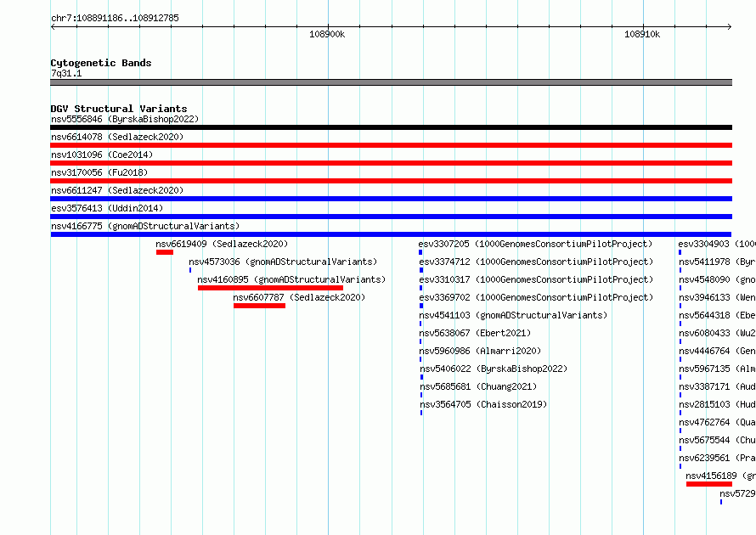Open nsv4541103 (gnomADStructuralVariants) label
This screenshot has width=756, height=535.
[513, 315]
